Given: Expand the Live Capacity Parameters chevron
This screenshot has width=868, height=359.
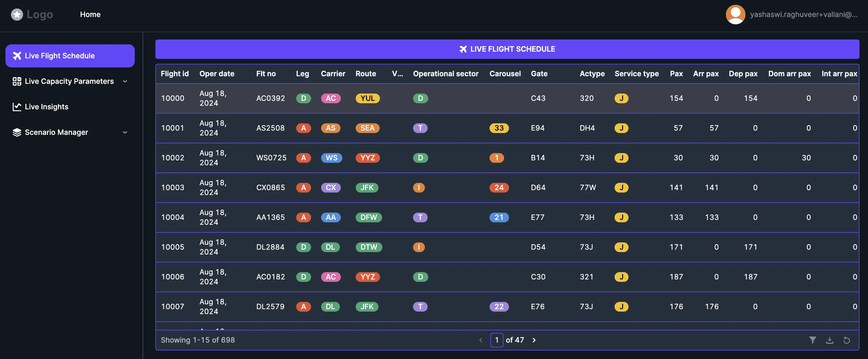Looking at the screenshot, I should (x=125, y=81).
